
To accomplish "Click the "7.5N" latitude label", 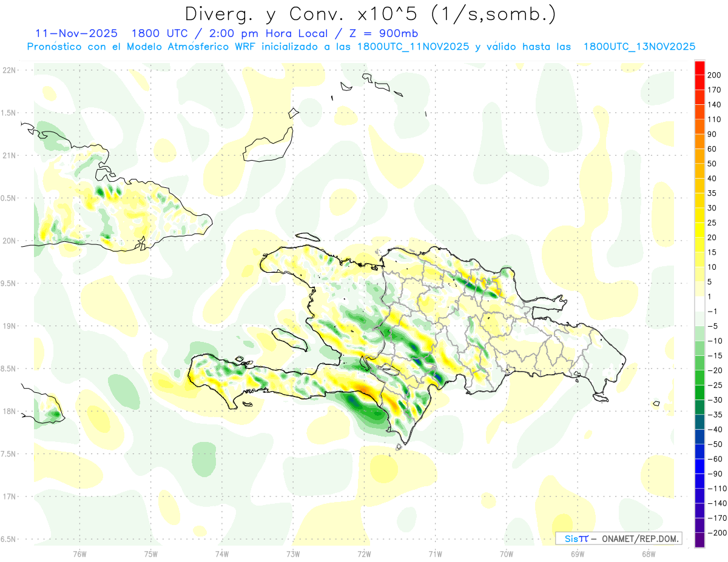I will tap(9, 453).
